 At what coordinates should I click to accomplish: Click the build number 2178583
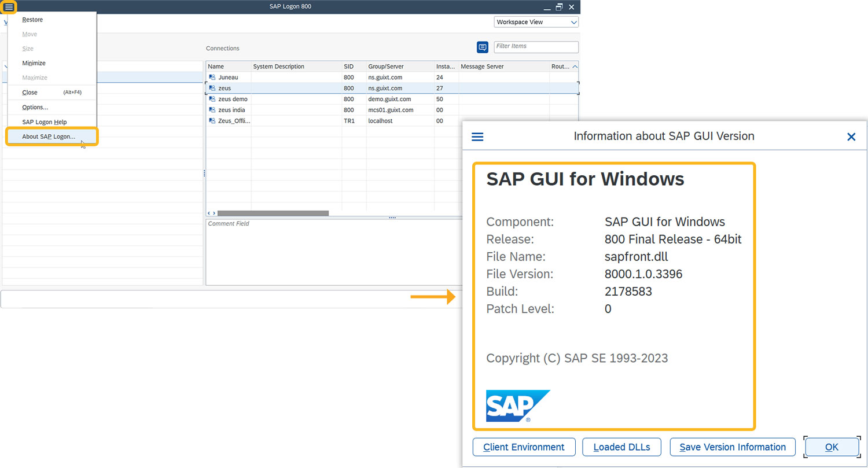[628, 292]
